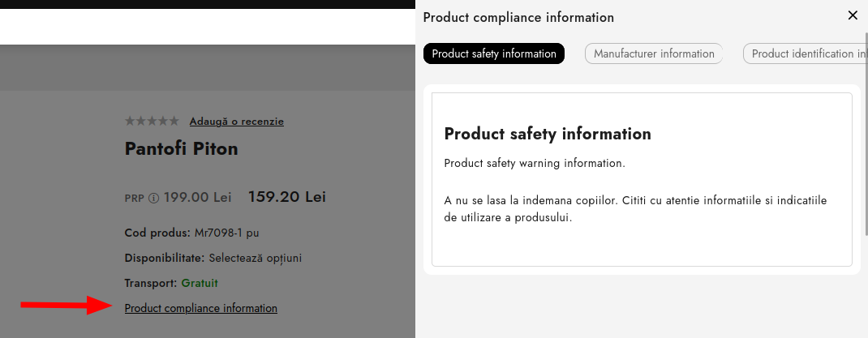Click the green Gratuit transport label
The width and height of the screenshot is (868, 338).
pos(200,283)
